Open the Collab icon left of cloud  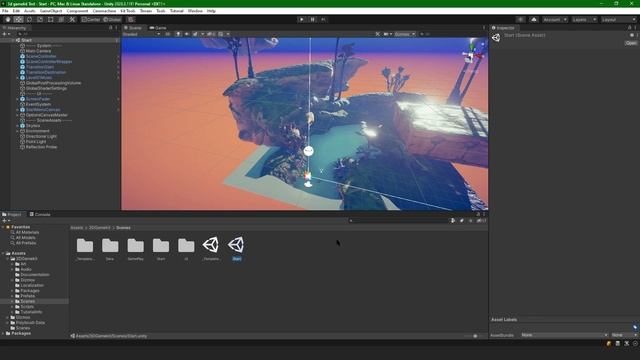pyautogui.click(x=520, y=20)
